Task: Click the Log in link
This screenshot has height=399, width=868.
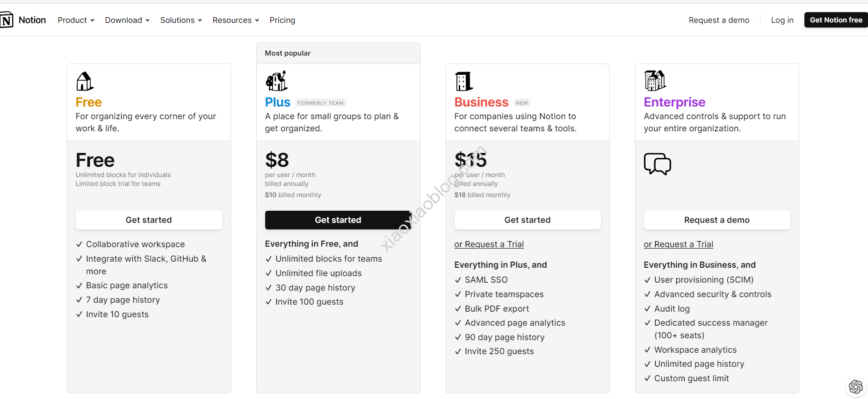Action: pyautogui.click(x=782, y=20)
